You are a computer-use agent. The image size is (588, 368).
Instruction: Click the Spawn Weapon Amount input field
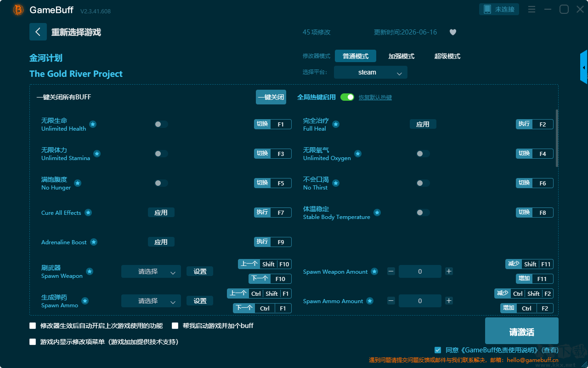click(x=420, y=271)
